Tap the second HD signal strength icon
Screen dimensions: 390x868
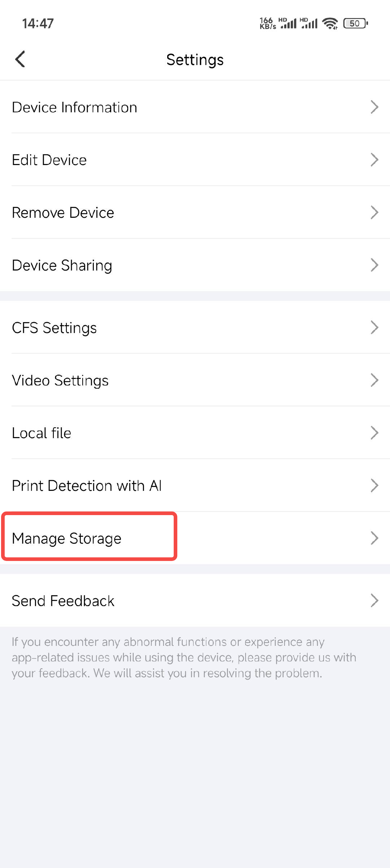click(309, 23)
